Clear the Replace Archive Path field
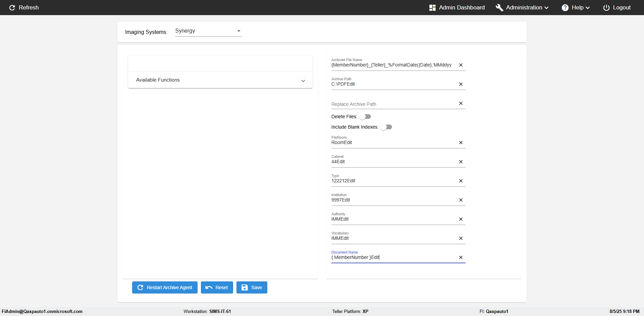The image size is (644, 316). [461, 103]
